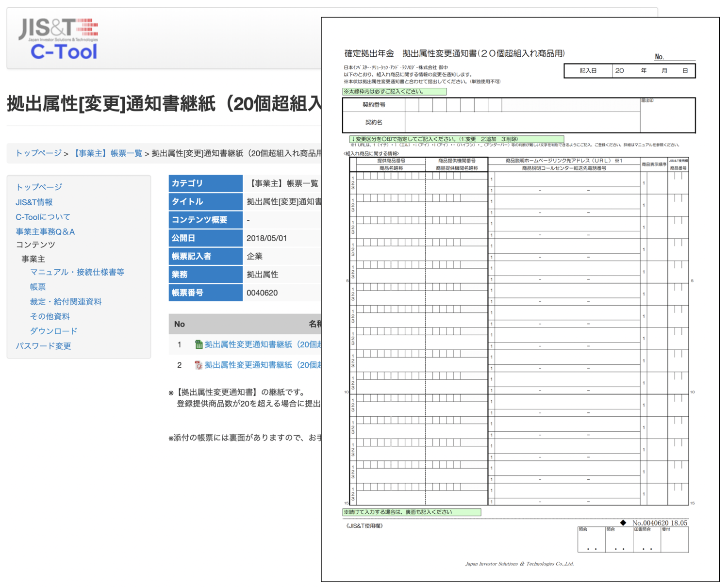The height and width of the screenshot is (587, 728).
Task: Click the コンテンツ sidebar section label
Action: [35, 245]
